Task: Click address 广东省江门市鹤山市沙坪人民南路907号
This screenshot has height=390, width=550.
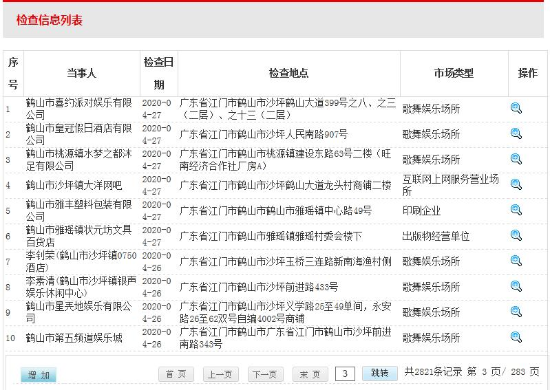Action: (x=263, y=134)
